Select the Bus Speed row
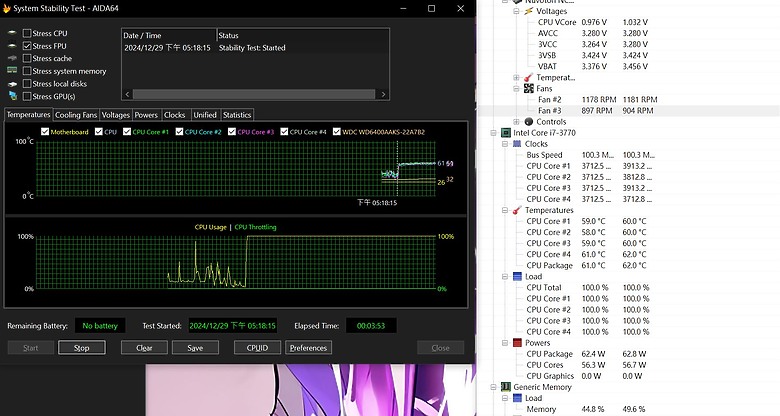Screen dimensions: 780x416 tap(629, 155)
